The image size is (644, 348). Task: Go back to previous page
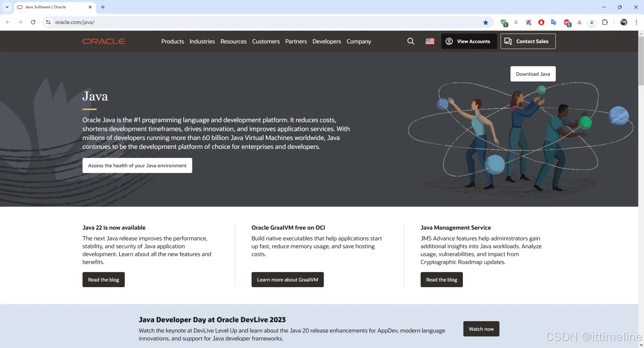8,22
